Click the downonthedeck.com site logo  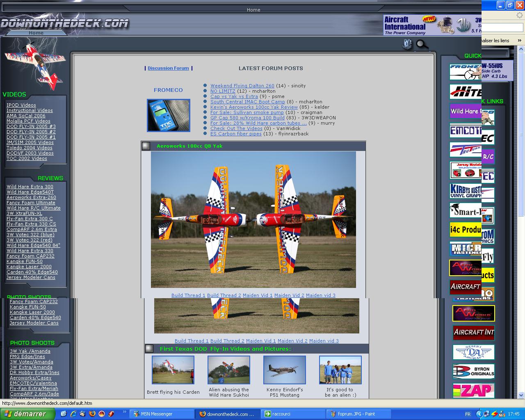tap(64, 23)
